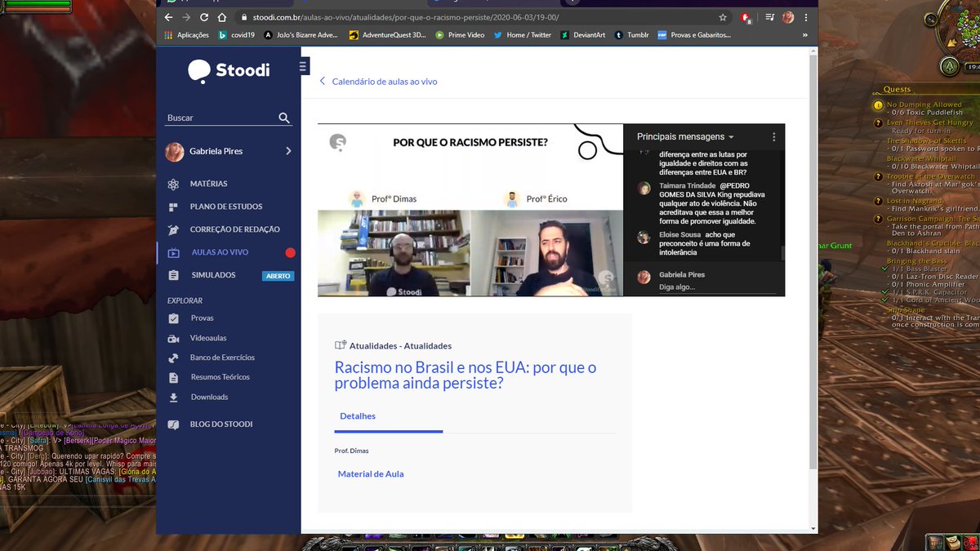Open Aplicações bookmarks shortcut

(x=187, y=35)
